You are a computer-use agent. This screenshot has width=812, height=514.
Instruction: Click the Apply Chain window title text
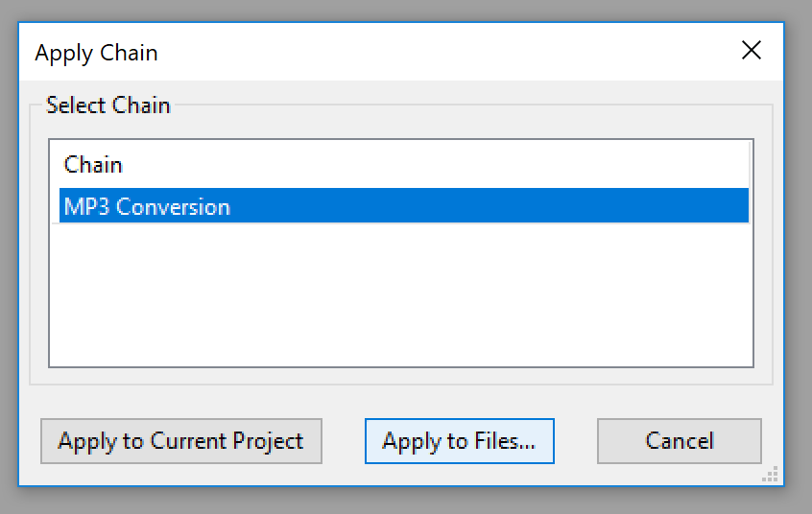pyautogui.click(x=96, y=52)
